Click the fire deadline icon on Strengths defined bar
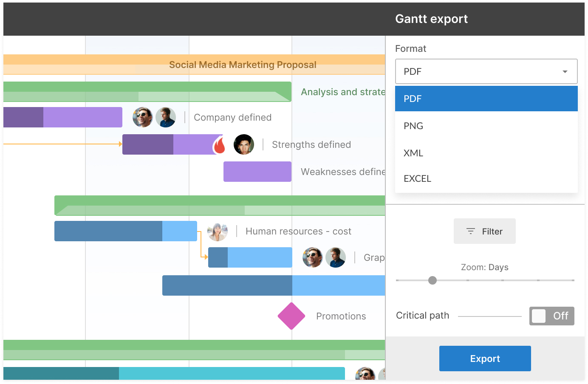Screen dimensions: 588x384 pyautogui.click(x=220, y=145)
